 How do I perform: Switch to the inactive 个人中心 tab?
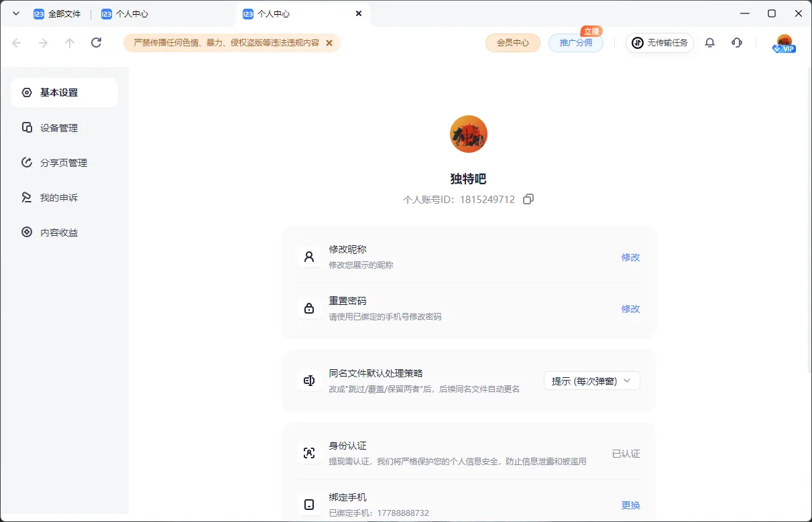pyautogui.click(x=125, y=13)
